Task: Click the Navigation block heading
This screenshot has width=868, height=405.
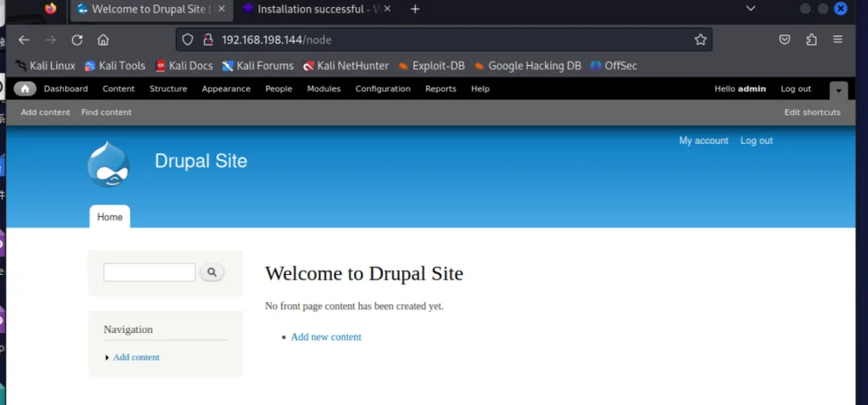Action: tap(128, 330)
